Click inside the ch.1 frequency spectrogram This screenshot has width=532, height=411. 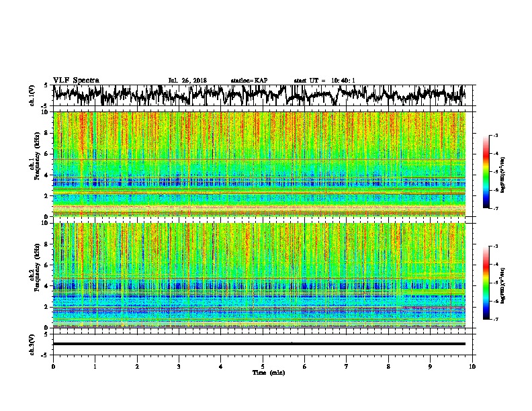click(259, 164)
